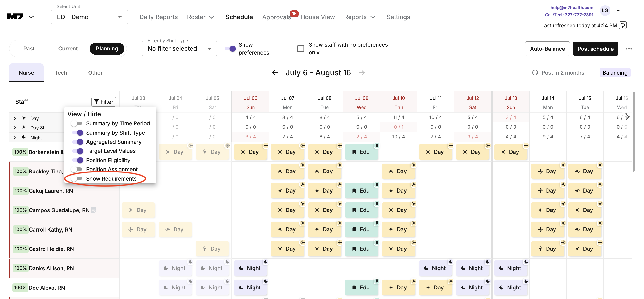Click the M7 logo
644x299 pixels.
pos(16,17)
